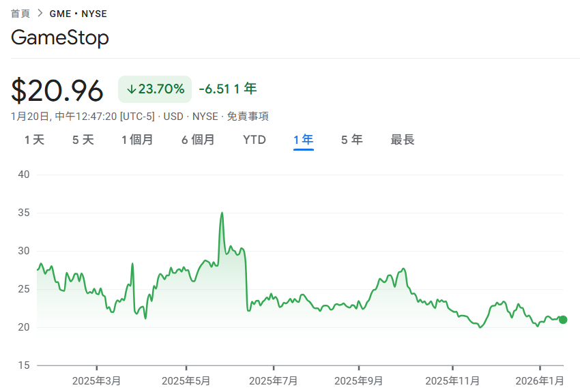Show the 1個月 chart range
The width and height of the screenshot is (580, 392).
coord(137,140)
